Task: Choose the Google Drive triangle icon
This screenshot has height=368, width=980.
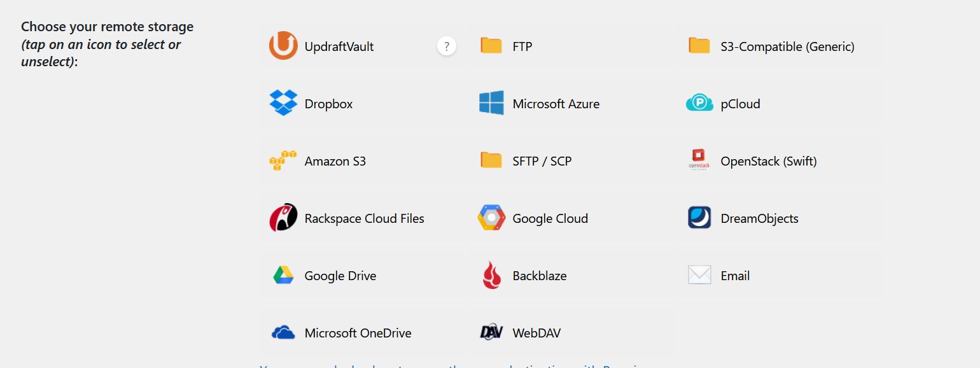Action: [x=283, y=275]
